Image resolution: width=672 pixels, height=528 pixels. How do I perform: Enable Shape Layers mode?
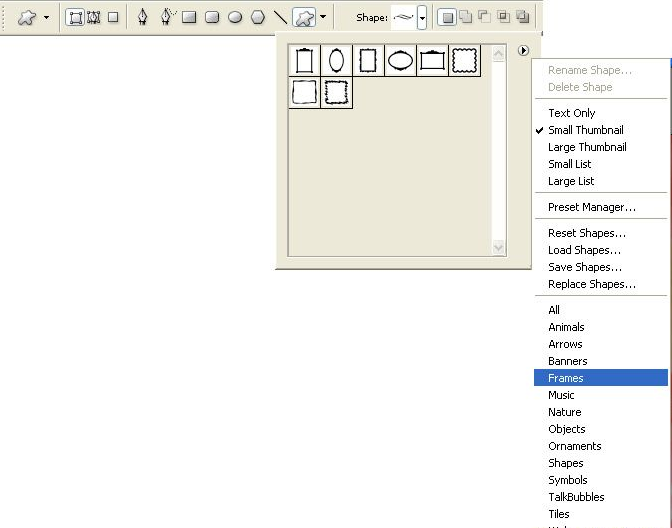(75, 17)
